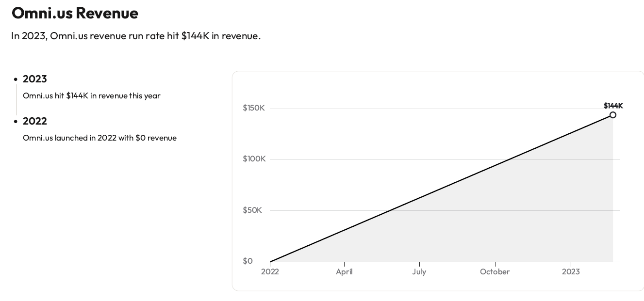Click the 2023 x-axis label
Screen dimensions: 644x301
point(571,271)
